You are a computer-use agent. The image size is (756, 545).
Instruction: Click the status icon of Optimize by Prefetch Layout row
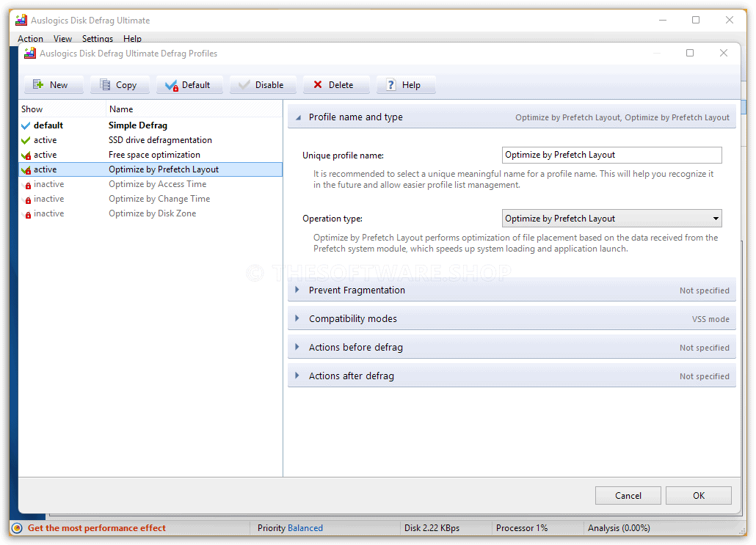click(x=26, y=169)
